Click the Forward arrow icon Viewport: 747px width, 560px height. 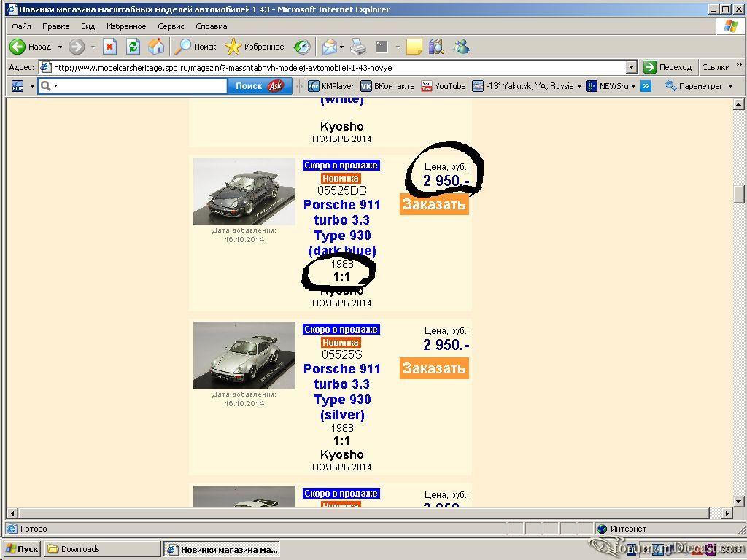point(76,47)
